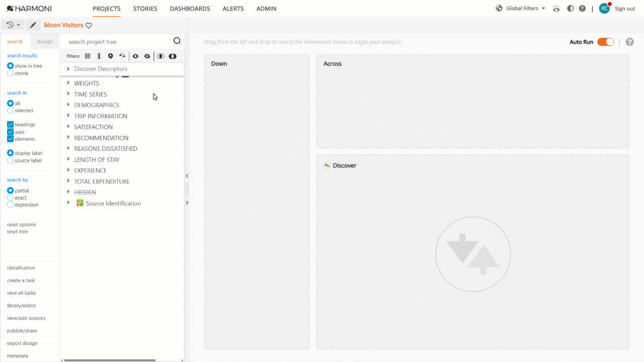
Task: Open publish/share in the sidebar
Action: pos(22,331)
